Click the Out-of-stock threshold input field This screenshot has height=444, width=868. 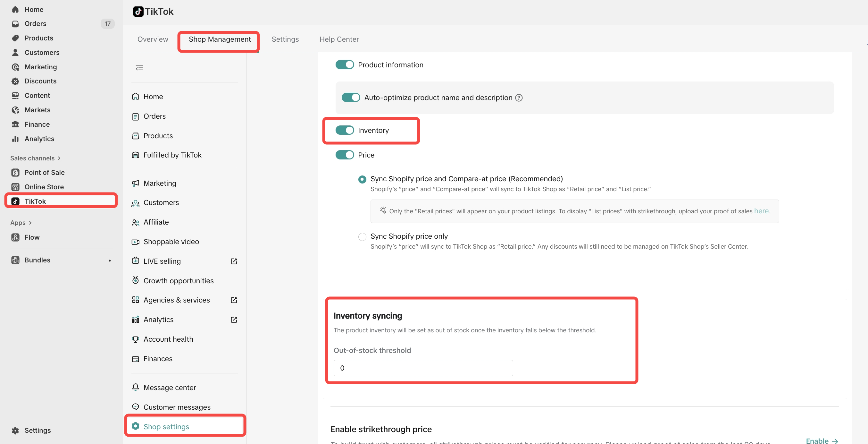(x=423, y=368)
